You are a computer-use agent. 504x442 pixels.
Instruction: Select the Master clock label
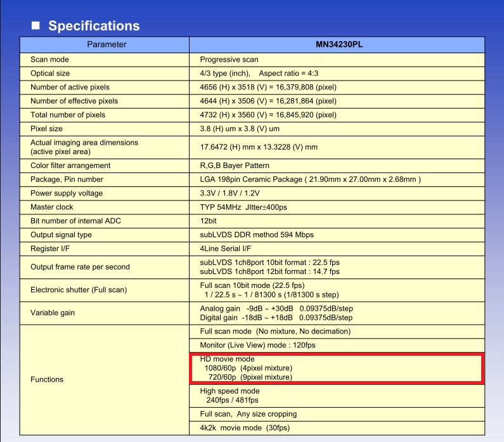(52, 207)
